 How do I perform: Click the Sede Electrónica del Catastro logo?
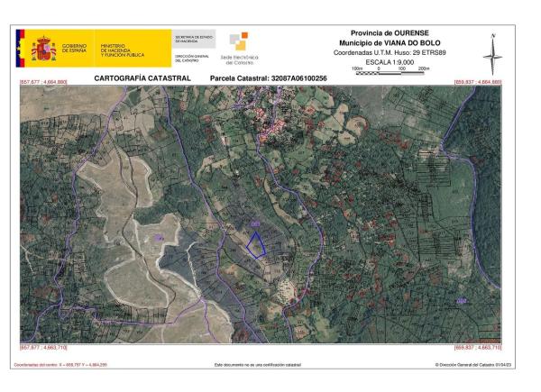238,49
